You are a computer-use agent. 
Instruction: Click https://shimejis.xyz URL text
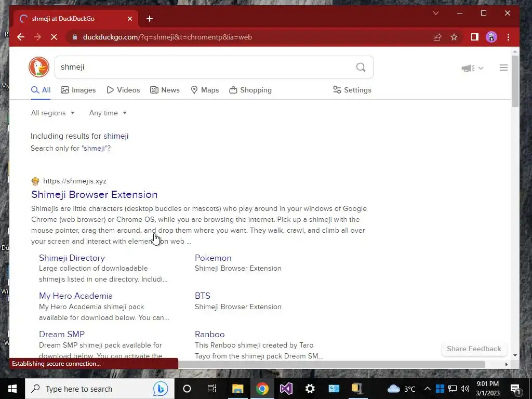click(x=75, y=181)
